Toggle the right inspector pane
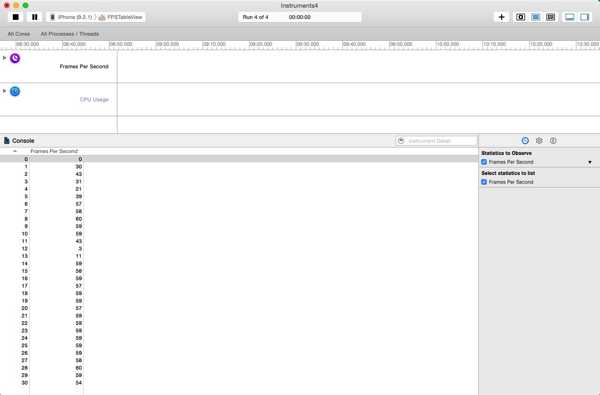The height and width of the screenshot is (395, 600). coord(585,17)
